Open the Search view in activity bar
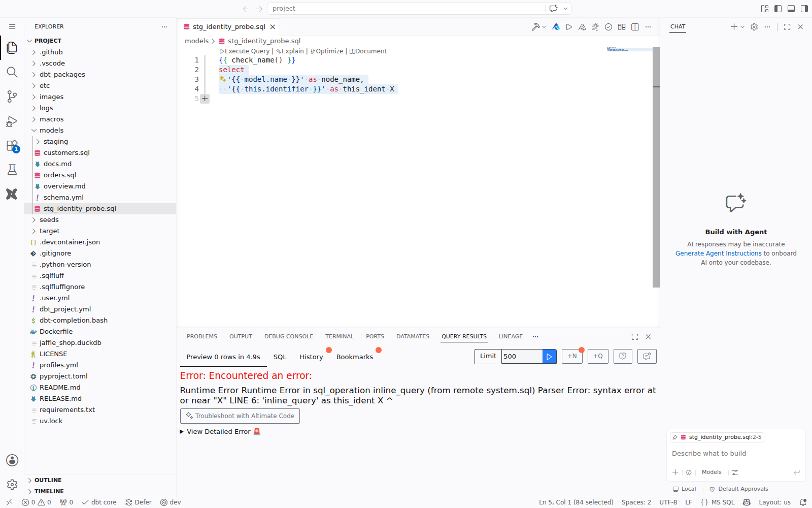The height and width of the screenshot is (508, 812). point(12,72)
